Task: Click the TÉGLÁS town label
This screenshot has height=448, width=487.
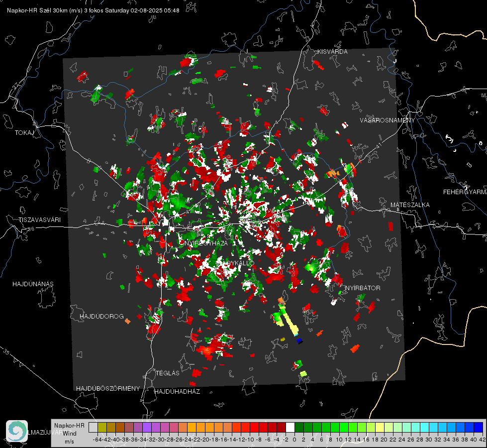Action: coord(168,373)
